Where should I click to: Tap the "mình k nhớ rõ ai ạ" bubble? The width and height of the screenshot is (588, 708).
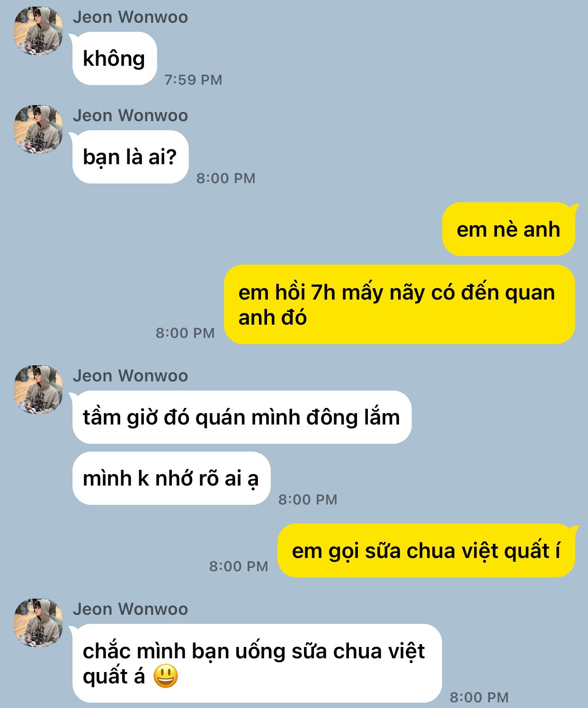[x=171, y=478]
